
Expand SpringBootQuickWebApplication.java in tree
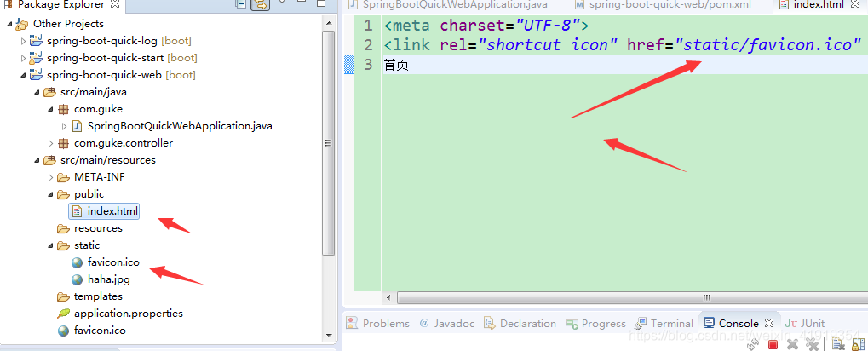tap(64, 126)
